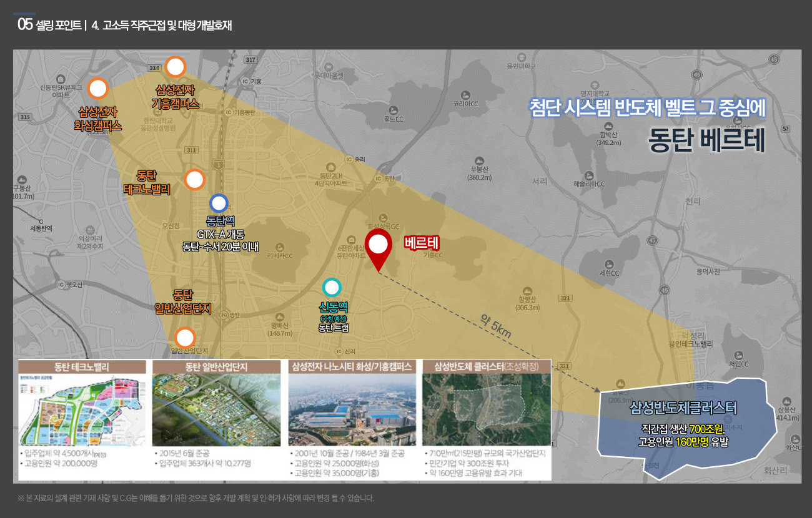This screenshot has width=812, height=518.
Task: Click the 신동탄SK뷰파크 아파트 map icon
Action: (61, 79)
